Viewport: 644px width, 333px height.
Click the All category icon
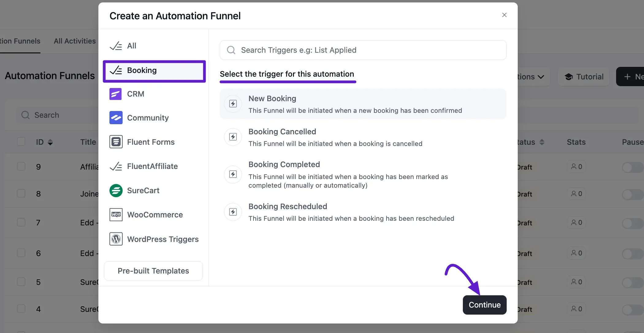pos(116,46)
